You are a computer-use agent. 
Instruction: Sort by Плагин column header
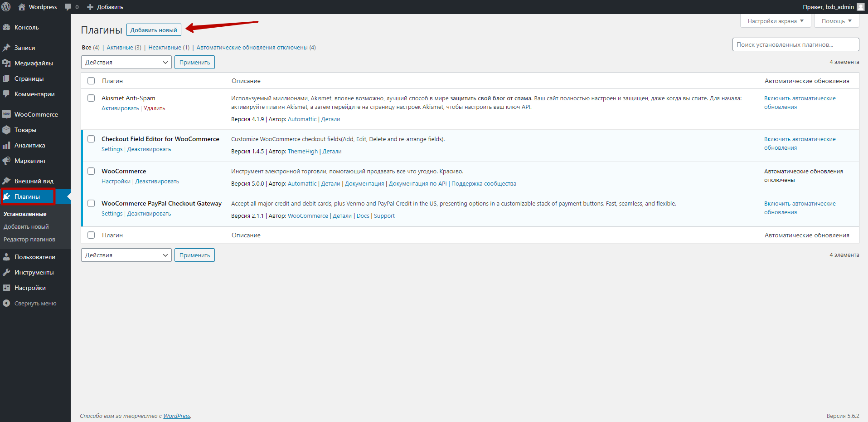(112, 81)
